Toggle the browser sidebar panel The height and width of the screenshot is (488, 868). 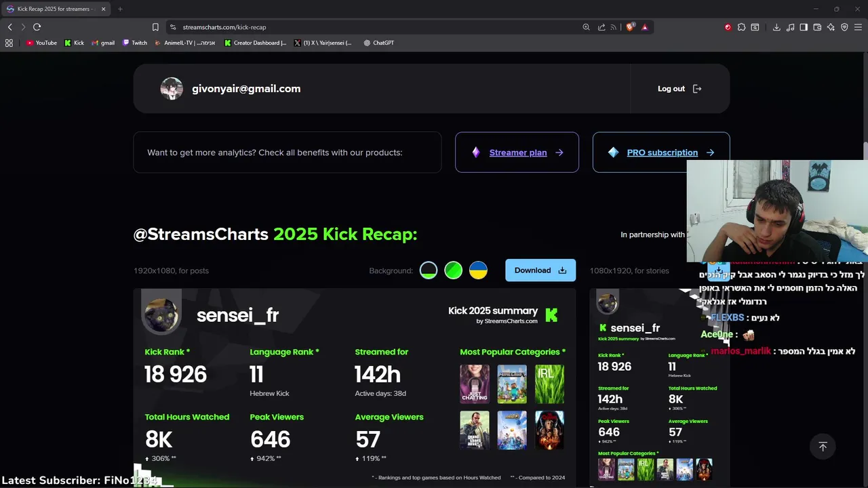tap(804, 27)
